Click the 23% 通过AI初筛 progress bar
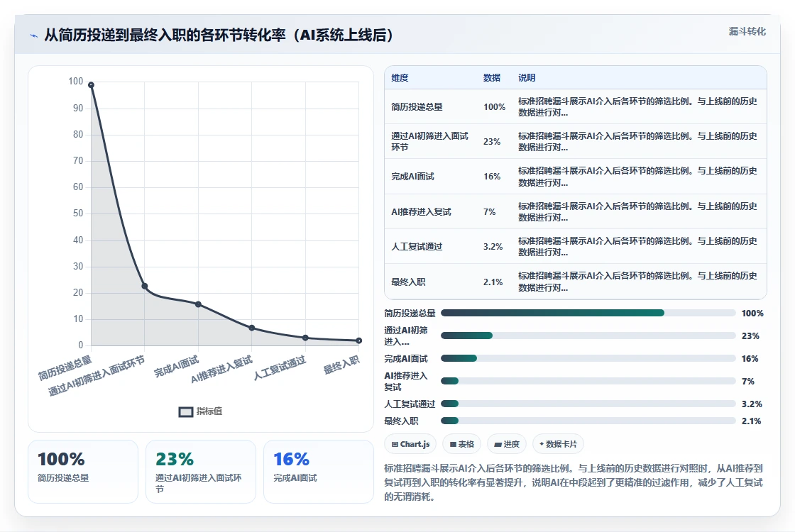The image size is (795, 532). 588,336
